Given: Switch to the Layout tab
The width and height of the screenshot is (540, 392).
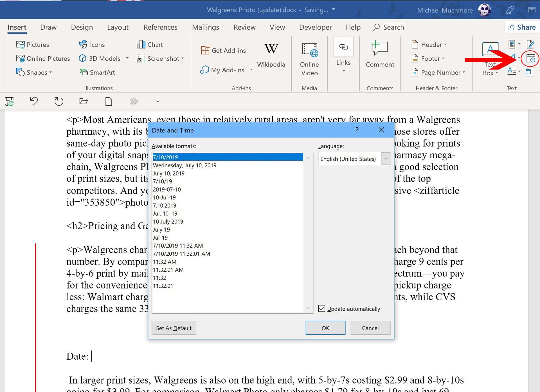Looking at the screenshot, I should coord(118,27).
